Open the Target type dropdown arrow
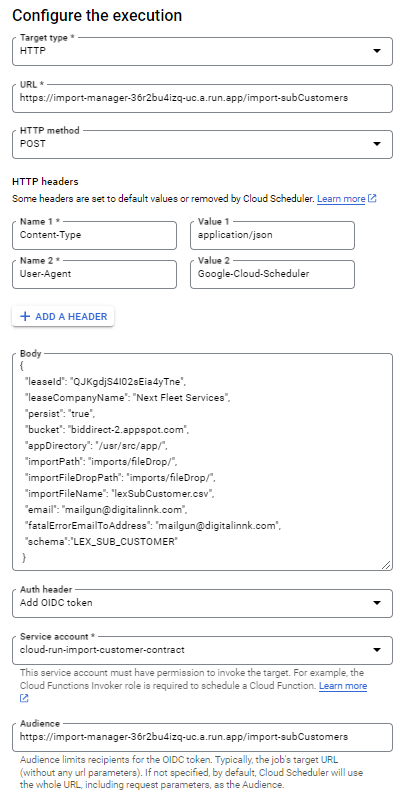 377,51
